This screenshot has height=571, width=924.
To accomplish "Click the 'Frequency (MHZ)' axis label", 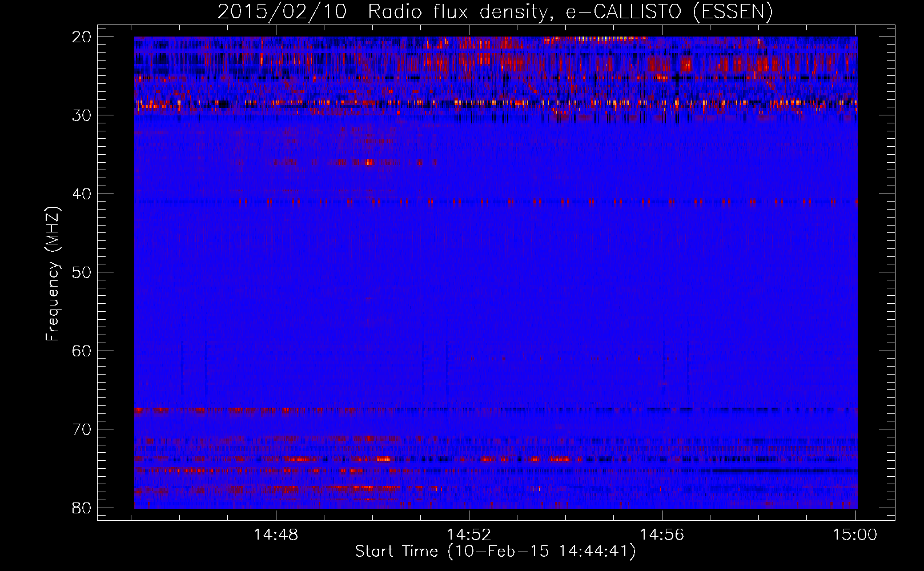I will pyautogui.click(x=53, y=274).
